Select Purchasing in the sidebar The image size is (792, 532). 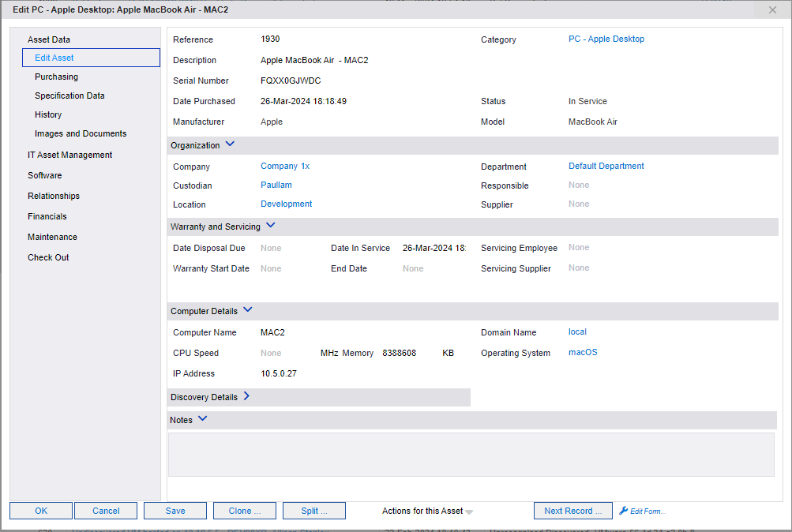click(56, 77)
